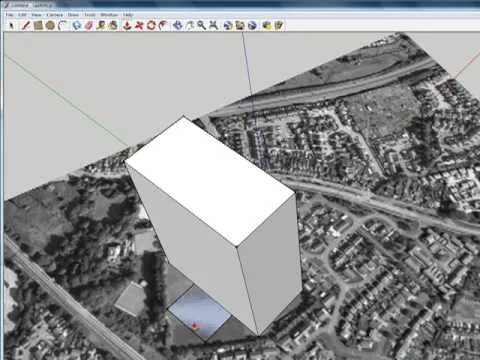Screen dimensions: 480x360
Task: Open the Camera menu
Action: click(x=54, y=15)
